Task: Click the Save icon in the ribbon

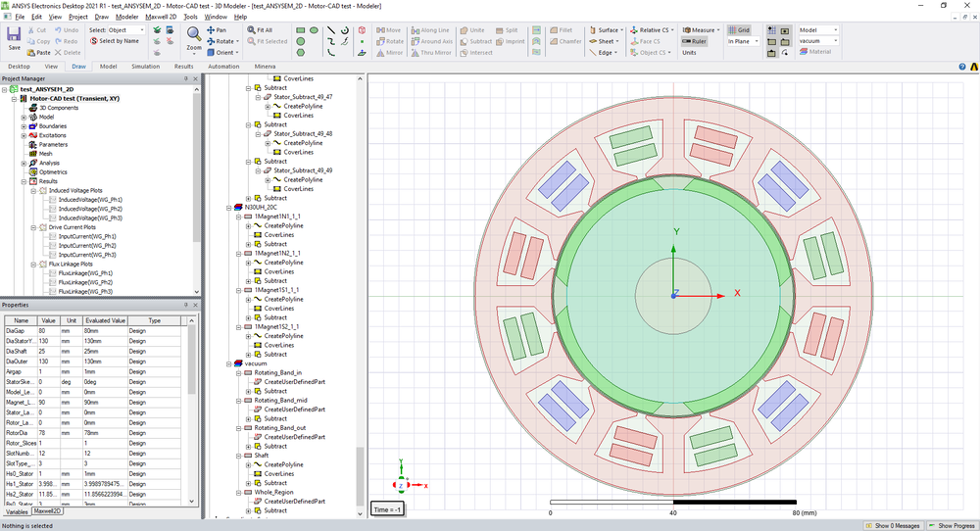Action: (x=14, y=35)
